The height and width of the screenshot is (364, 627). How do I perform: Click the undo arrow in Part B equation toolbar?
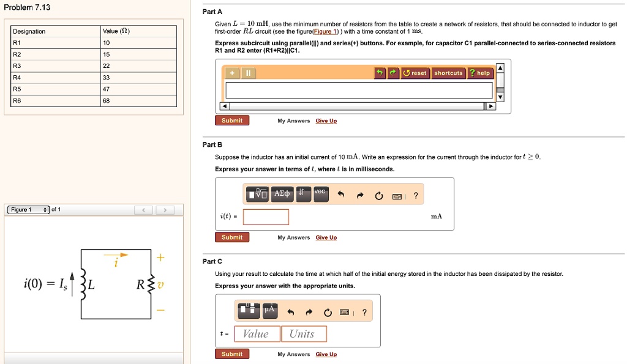(341, 195)
